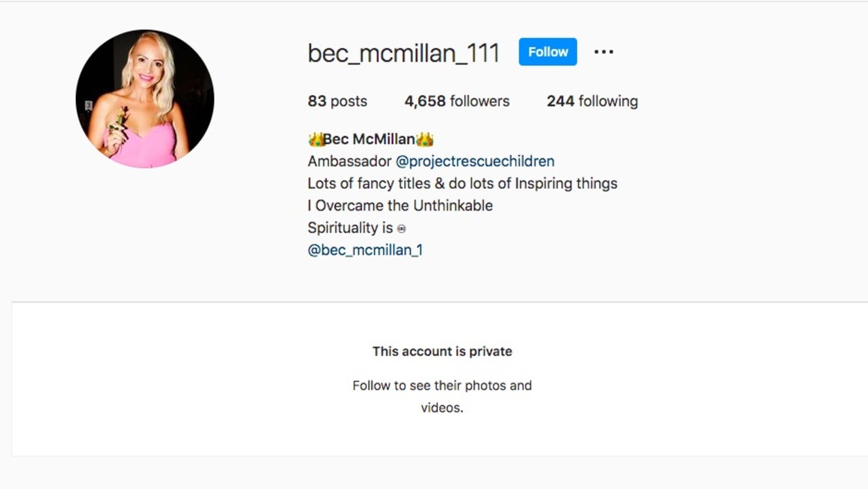The width and height of the screenshot is (868, 489).
Task: Follow the bec_mcmillan_111 account
Action: pos(548,52)
